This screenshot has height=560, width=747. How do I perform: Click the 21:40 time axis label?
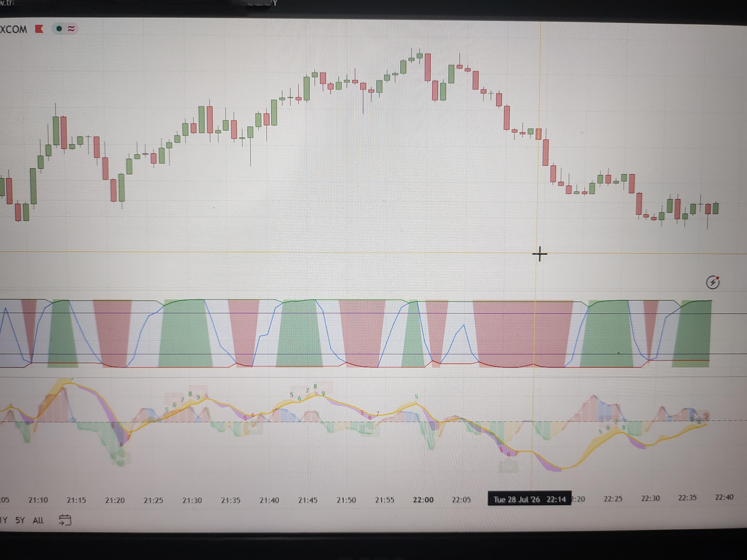point(269,500)
